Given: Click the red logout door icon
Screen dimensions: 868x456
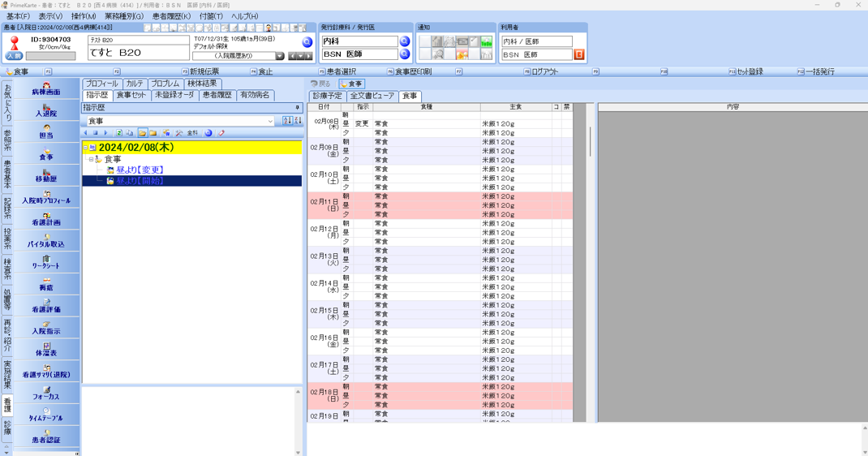Looking at the screenshot, I should click(x=579, y=54).
